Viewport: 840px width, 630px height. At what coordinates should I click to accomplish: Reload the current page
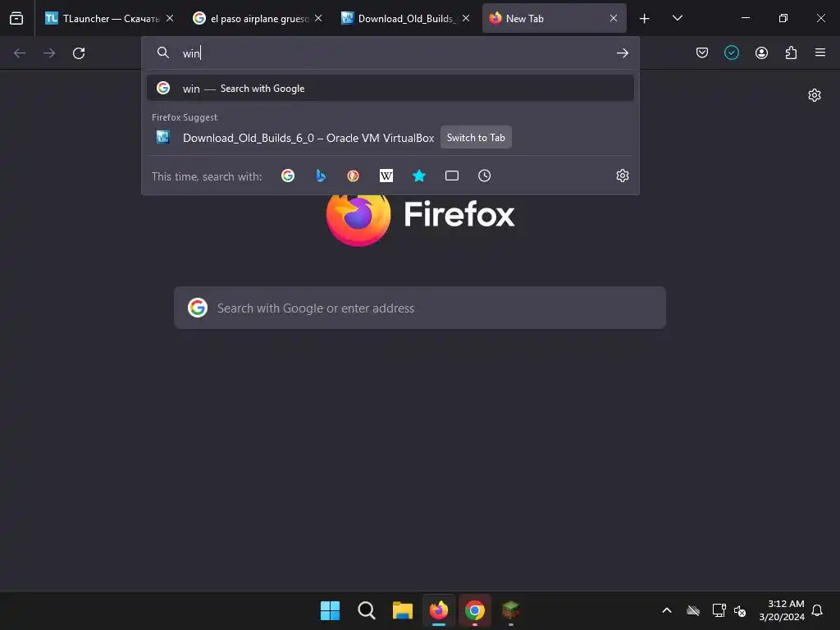(x=79, y=53)
